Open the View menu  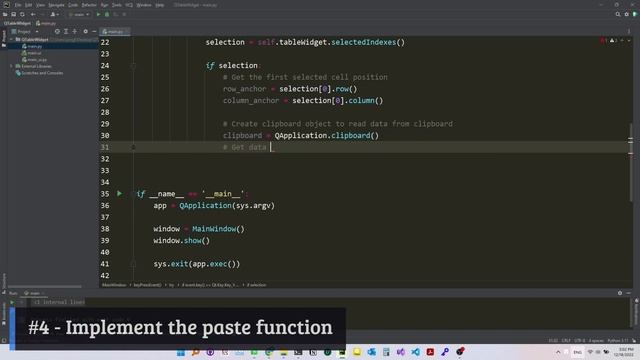pos(40,5)
